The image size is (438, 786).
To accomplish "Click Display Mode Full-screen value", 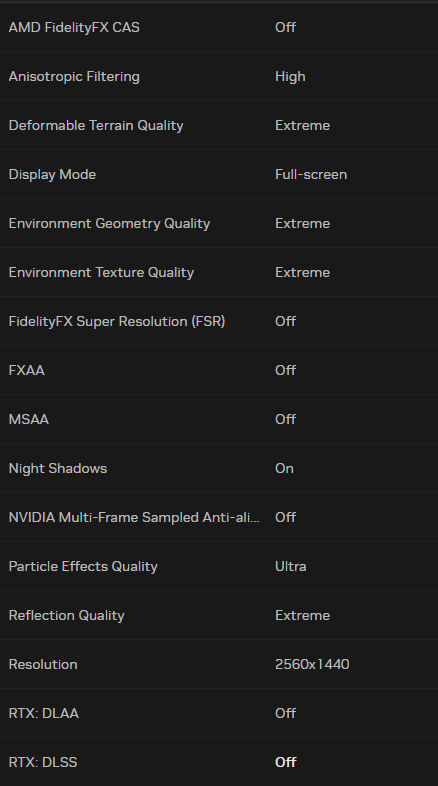I will [x=311, y=174].
